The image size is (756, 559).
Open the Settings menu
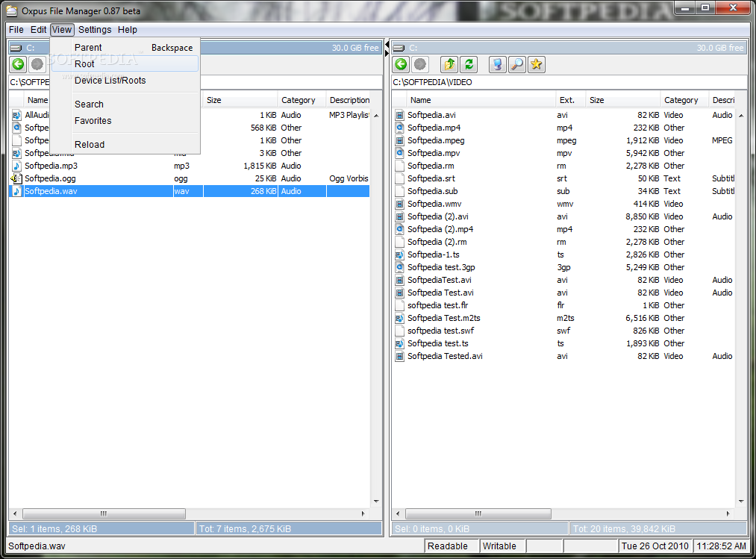point(95,29)
